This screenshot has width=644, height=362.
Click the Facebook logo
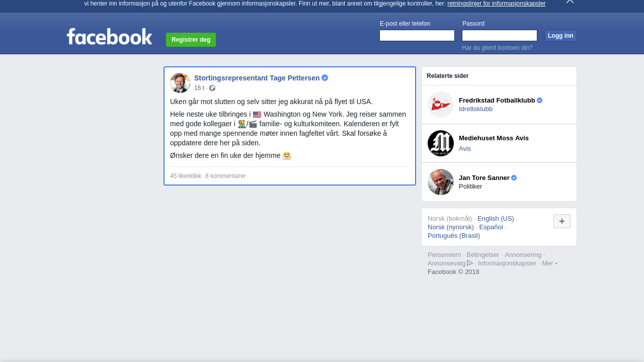pyautogui.click(x=109, y=36)
